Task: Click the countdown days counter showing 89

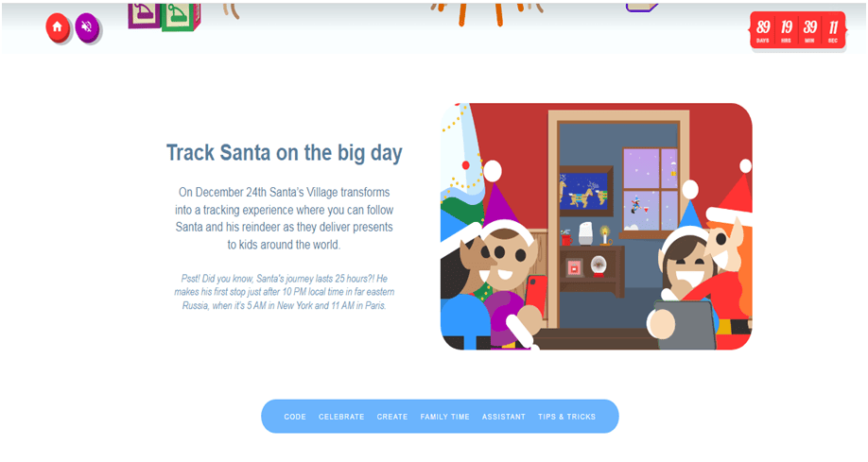Action: coord(763,30)
